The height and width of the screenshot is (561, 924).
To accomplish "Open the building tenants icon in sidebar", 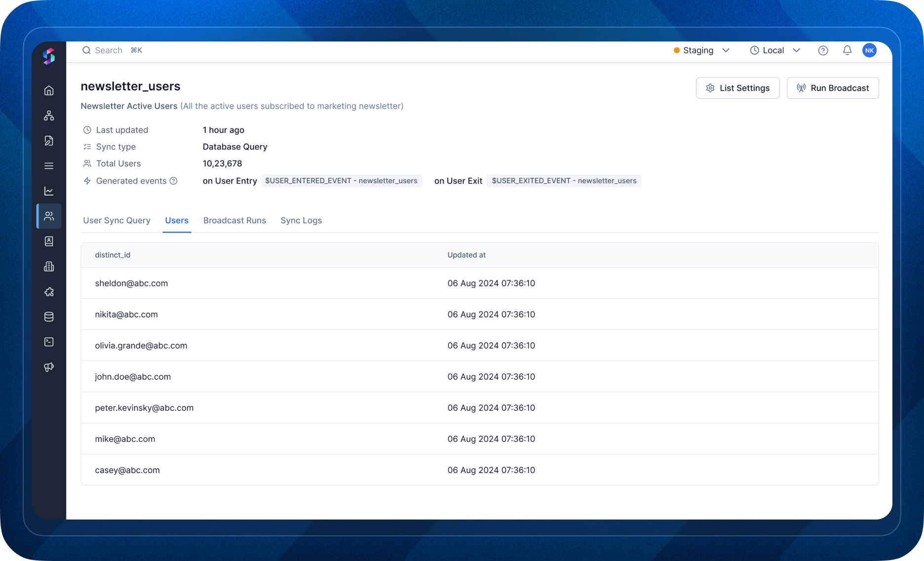I will [x=49, y=267].
